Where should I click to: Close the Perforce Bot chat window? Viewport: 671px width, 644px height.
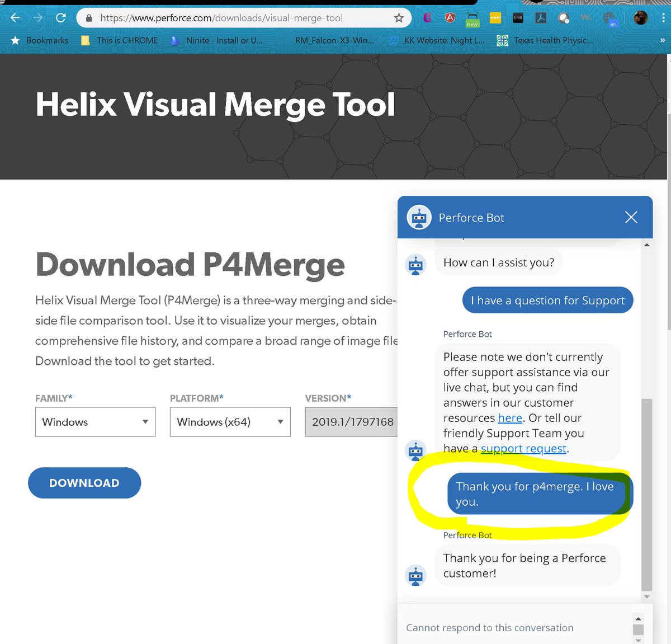631,217
